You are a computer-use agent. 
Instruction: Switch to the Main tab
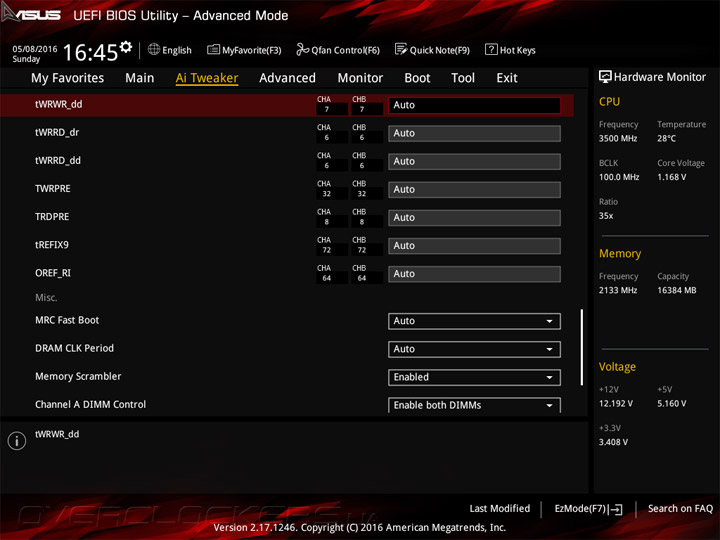(140, 78)
